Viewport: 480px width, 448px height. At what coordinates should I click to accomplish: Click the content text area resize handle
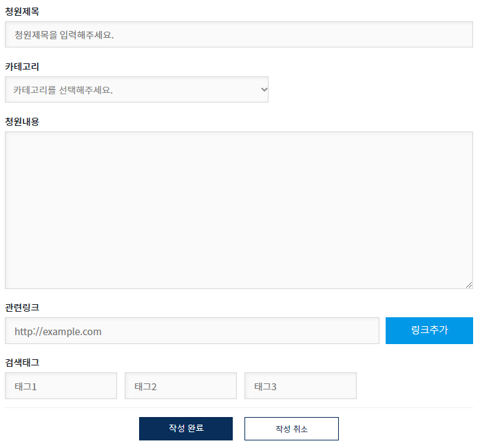[x=469, y=285]
